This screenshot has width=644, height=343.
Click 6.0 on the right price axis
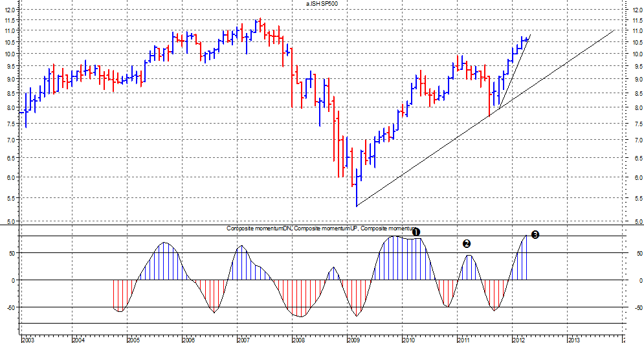tap(639, 177)
